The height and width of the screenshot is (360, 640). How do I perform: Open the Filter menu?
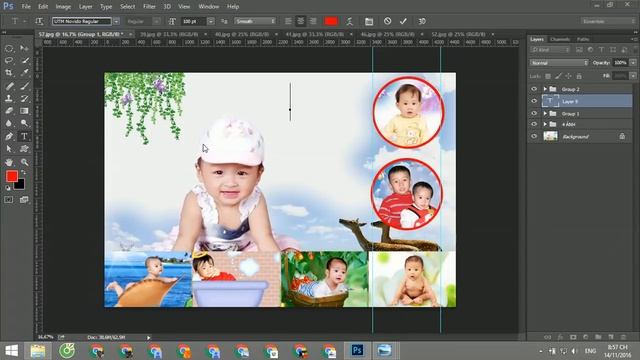[149, 7]
